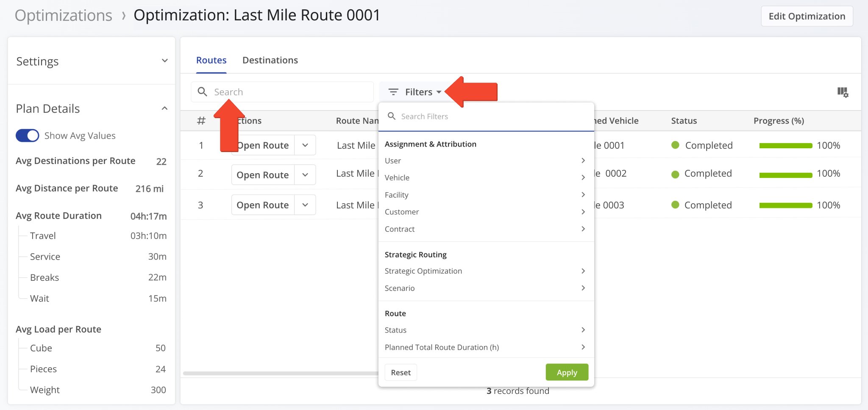Switch to the Destinations tab

tap(270, 60)
